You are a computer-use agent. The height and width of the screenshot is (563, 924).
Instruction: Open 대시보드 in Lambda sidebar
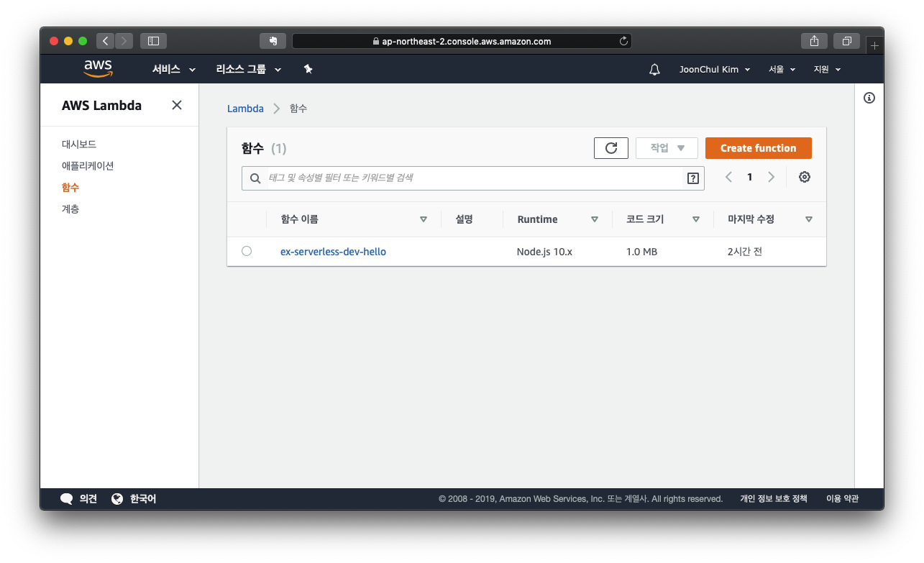(x=79, y=145)
